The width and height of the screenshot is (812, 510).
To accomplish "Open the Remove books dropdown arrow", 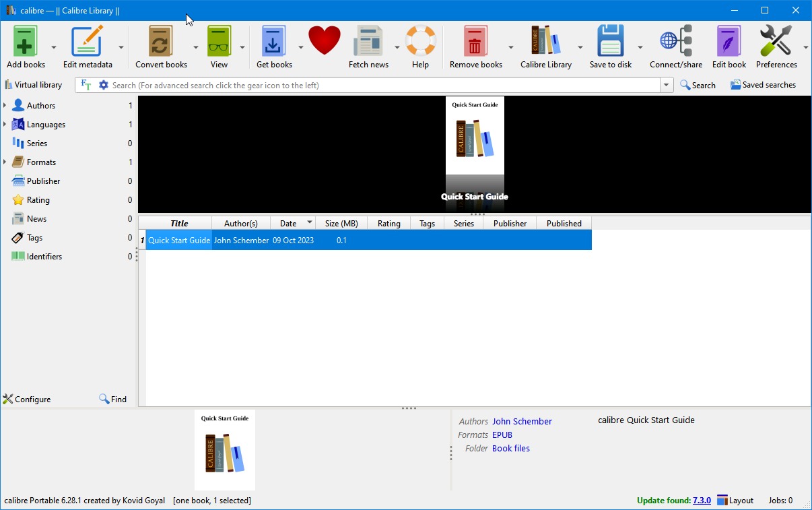I will [x=511, y=47].
